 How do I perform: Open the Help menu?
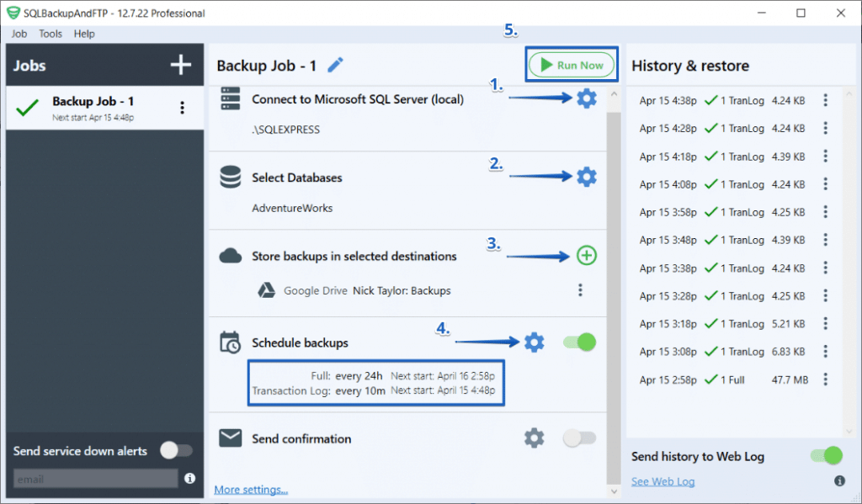click(x=84, y=34)
